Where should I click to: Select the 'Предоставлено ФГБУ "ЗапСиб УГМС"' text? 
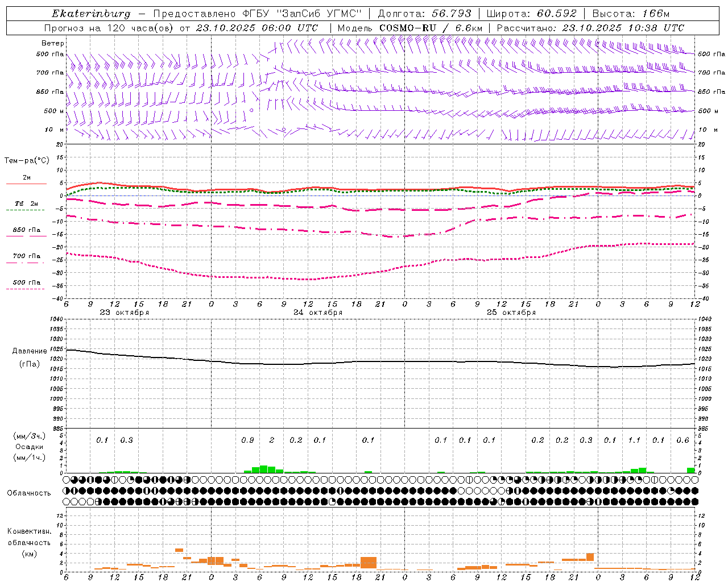tap(258, 14)
